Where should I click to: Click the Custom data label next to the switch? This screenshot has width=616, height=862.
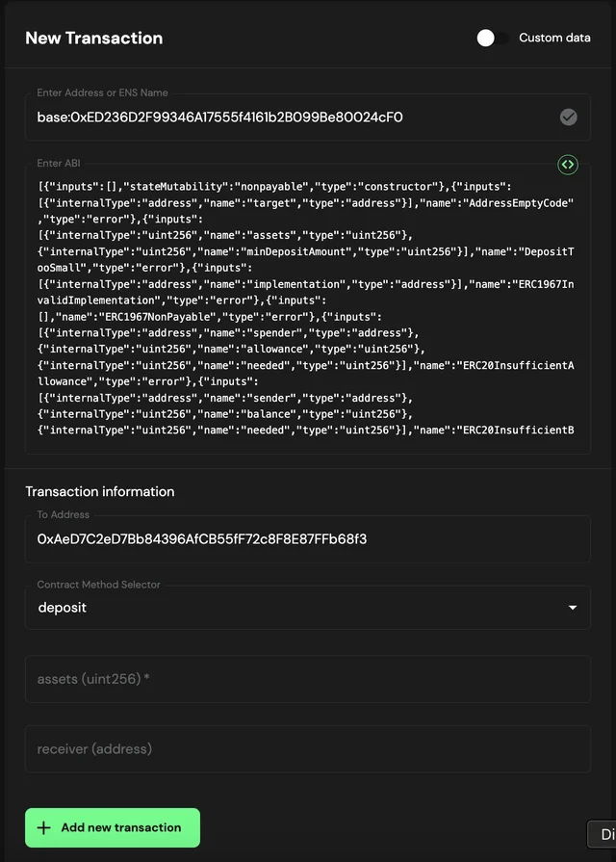pyautogui.click(x=554, y=38)
